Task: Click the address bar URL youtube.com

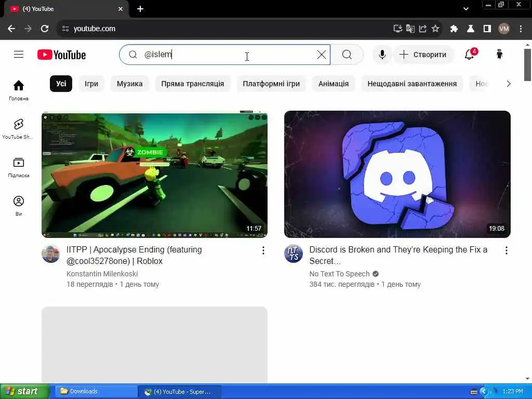Action: (x=95, y=29)
